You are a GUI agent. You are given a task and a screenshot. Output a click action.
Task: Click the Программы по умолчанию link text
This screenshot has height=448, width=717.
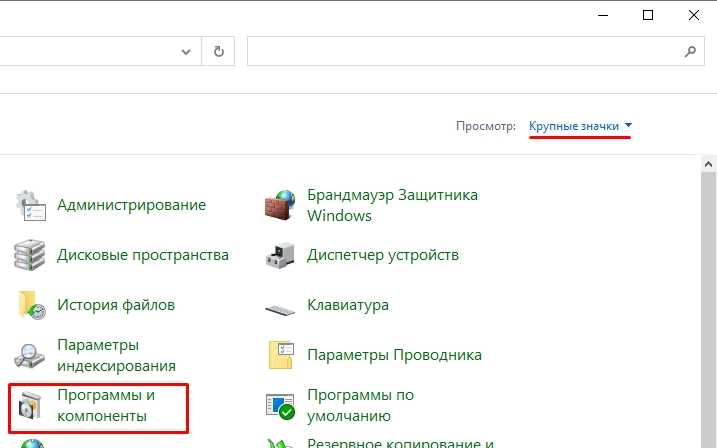360,405
